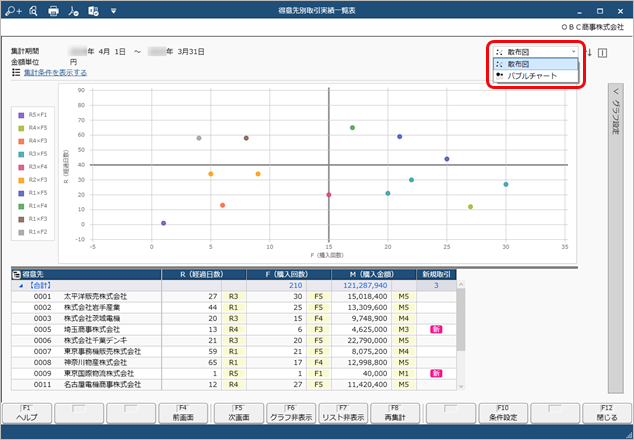Click the M（購入金額）column header

coord(374,274)
